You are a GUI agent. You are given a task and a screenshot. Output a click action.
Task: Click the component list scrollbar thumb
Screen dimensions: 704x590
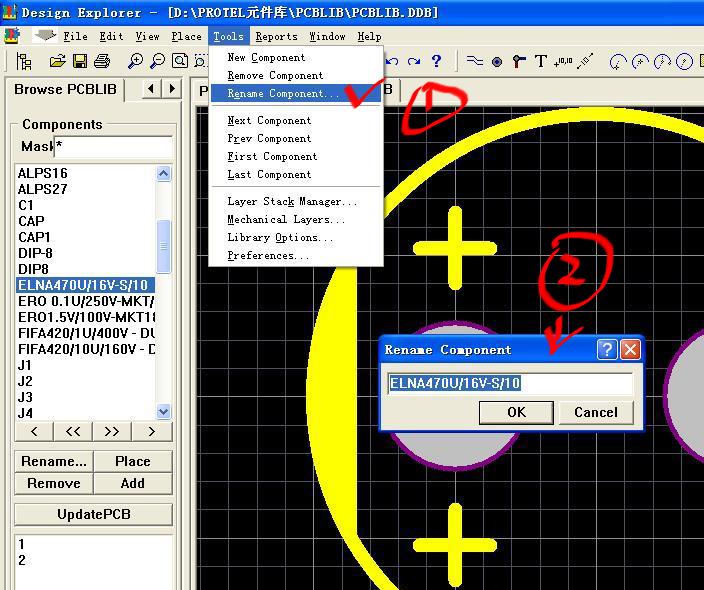[163, 246]
